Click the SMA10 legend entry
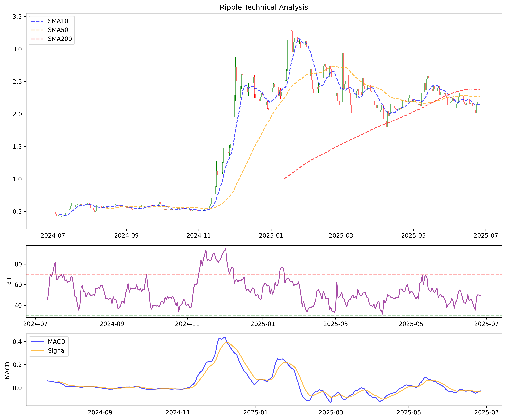Viewport: 506px width, 420px height. click(x=58, y=21)
